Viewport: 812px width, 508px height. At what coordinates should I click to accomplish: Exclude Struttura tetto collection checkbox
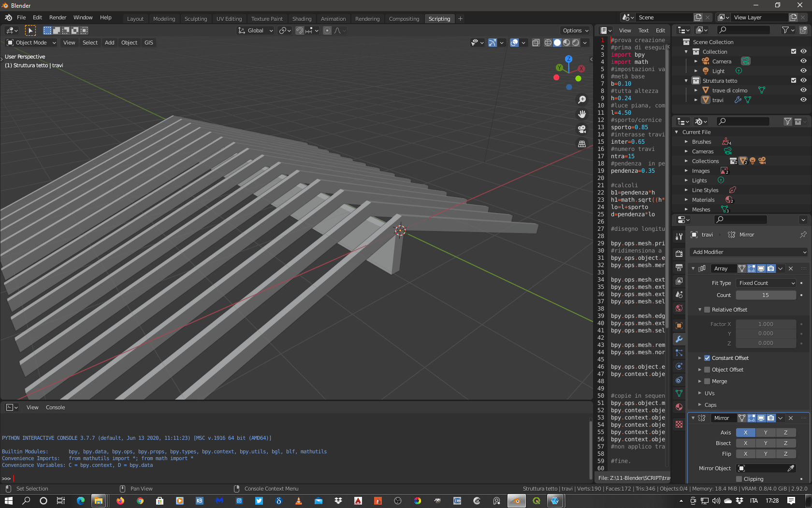(x=793, y=80)
